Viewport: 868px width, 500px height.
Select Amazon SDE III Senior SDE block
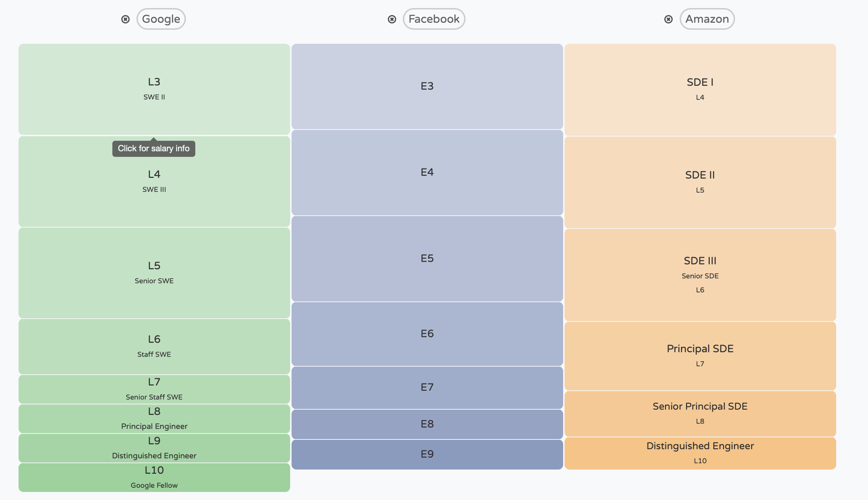click(700, 275)
